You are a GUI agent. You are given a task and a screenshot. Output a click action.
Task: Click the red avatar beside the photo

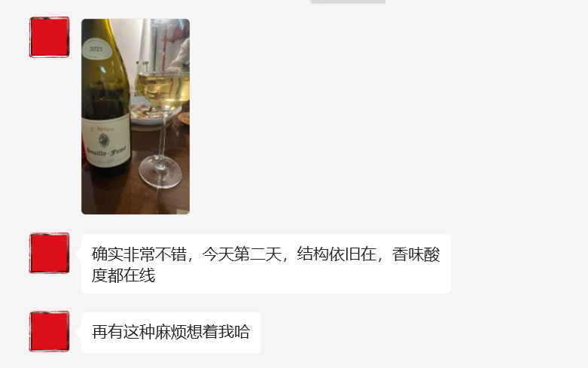[50, 37]
